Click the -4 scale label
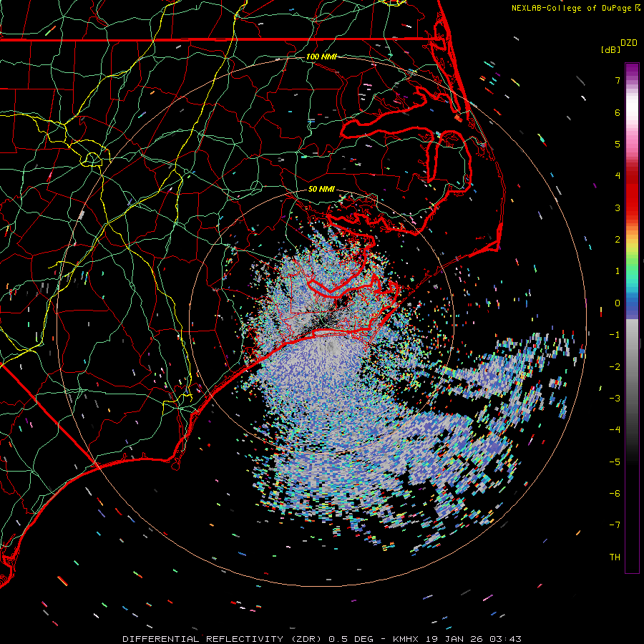The image size is (644, 644). click(x=615, y=429)
